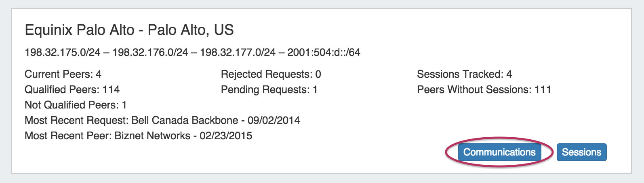Click the 198.32.175.0/24 subnet text

pos(63,52)
